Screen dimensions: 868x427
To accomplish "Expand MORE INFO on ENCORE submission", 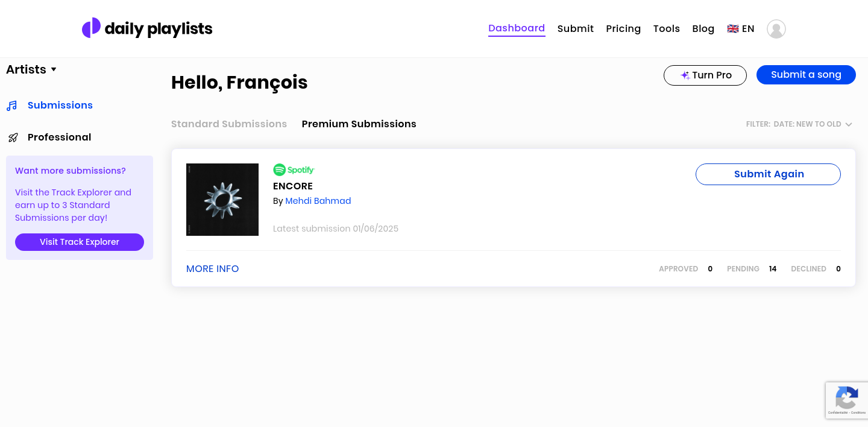I will point(212,269).
